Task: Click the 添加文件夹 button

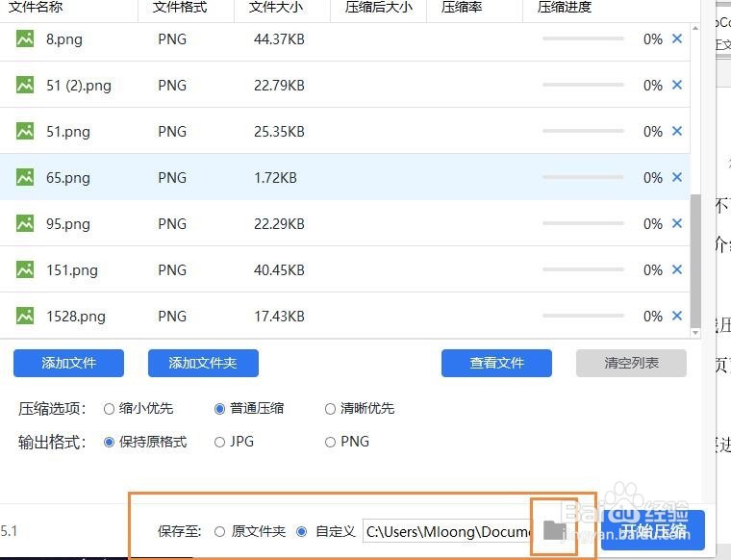Action: pyautogui.click(x=203, y=363)
